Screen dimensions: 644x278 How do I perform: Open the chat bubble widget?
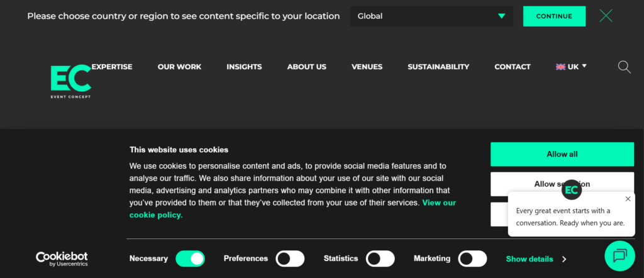point(619,255)
